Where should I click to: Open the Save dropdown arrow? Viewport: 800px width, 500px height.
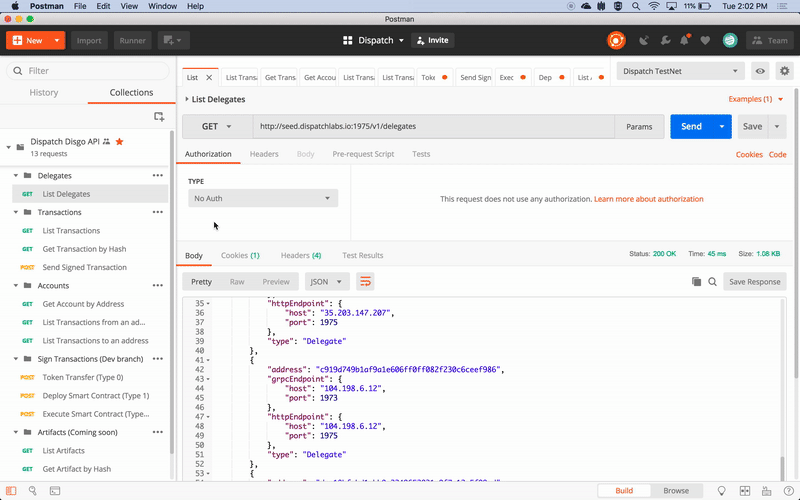pos(777,127)
